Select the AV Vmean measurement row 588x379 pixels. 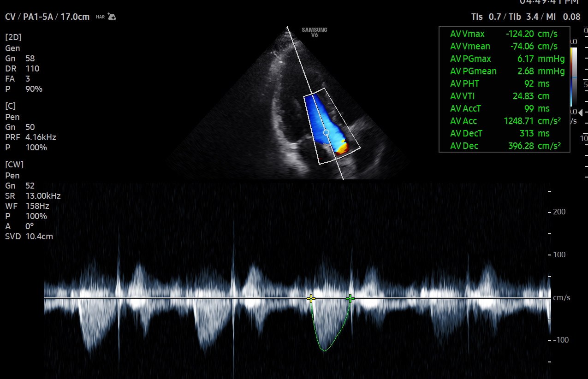[x=504, y=46]
